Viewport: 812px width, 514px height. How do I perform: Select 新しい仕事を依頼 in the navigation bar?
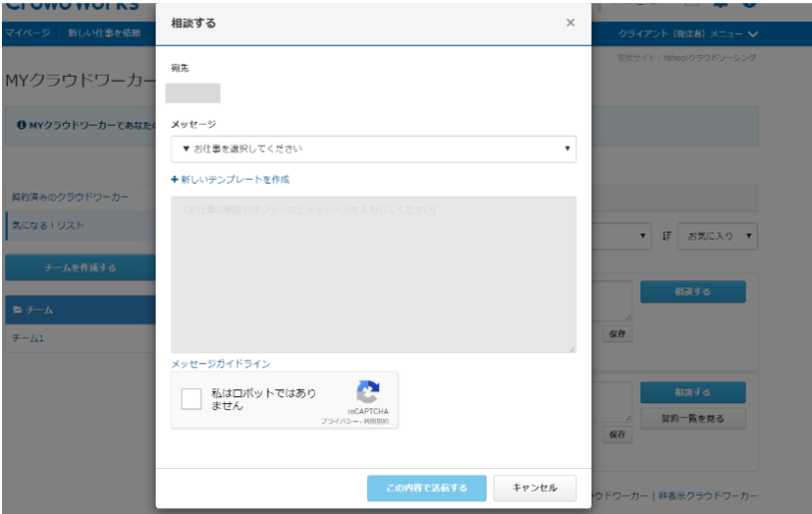pos(104,34)
